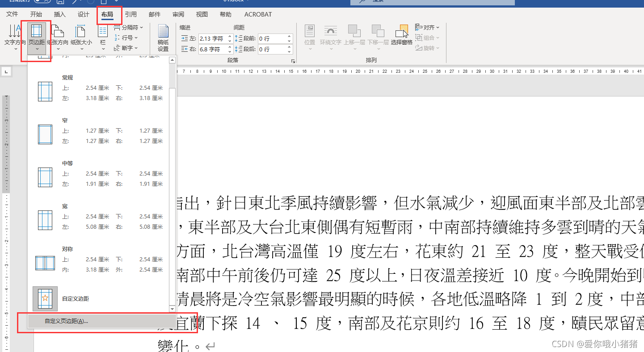
Task: Open 稿纸设置 manuscript paper settings
Action: click(163, 38)
